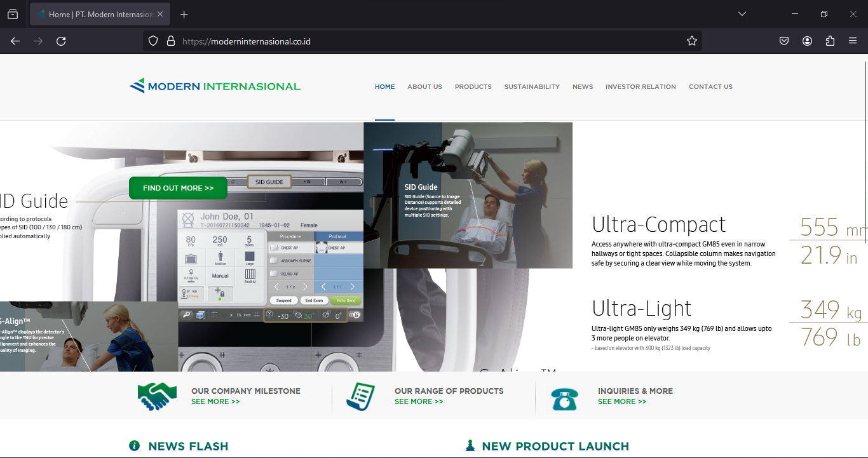Bookmark this page with star icon
Image resolution: width=868 pixels, height=458 pixels.
(x=692, y=41)
